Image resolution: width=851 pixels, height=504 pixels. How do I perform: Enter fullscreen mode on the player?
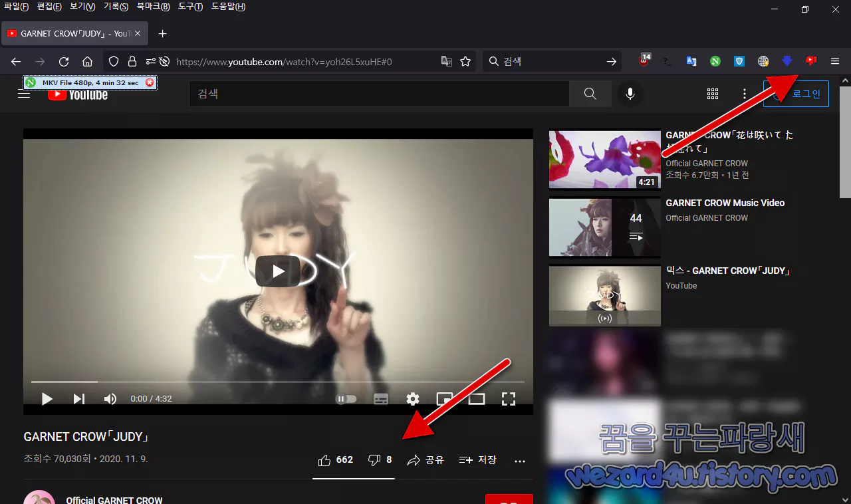[x=509, y=398]
